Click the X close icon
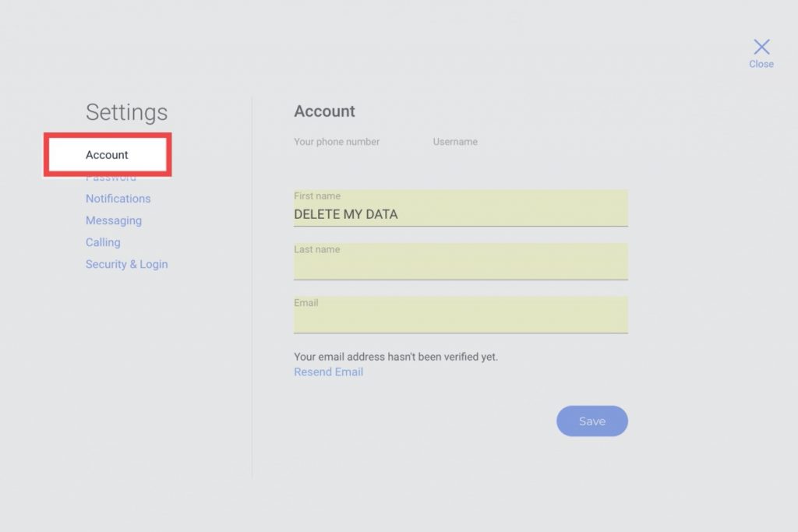 click(x=761, y=47)
